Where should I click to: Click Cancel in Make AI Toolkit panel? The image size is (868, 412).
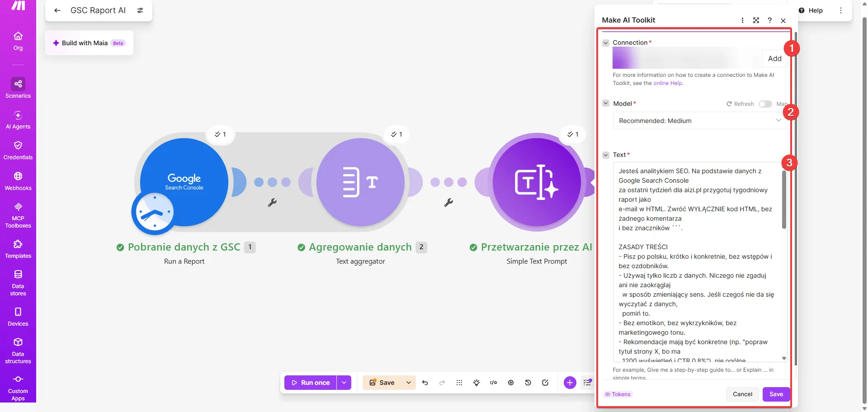click(742, 394)
